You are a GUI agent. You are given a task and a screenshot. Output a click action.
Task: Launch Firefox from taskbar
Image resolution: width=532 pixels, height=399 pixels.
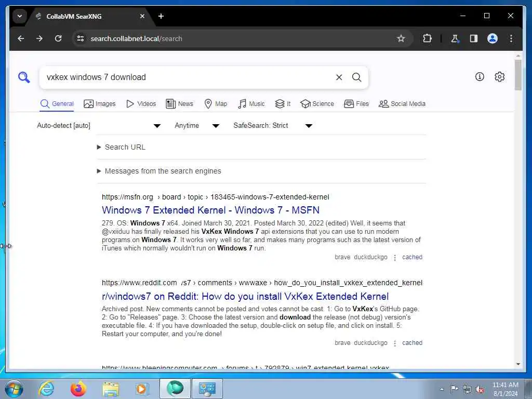click(78, 389)
